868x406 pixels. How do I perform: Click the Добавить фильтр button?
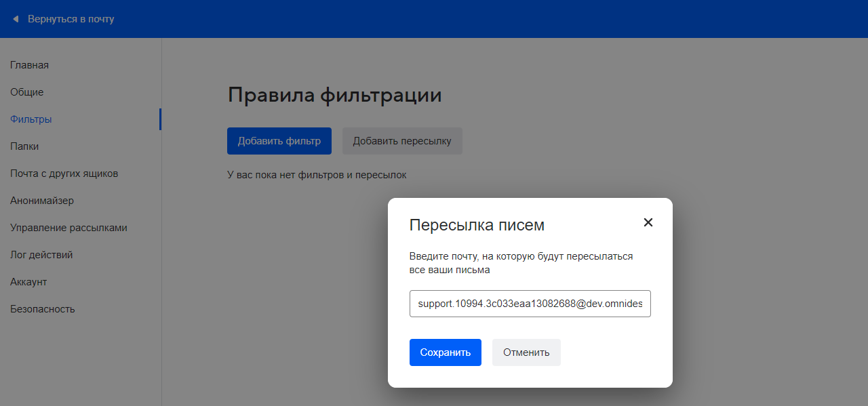(x=279, y=140)
